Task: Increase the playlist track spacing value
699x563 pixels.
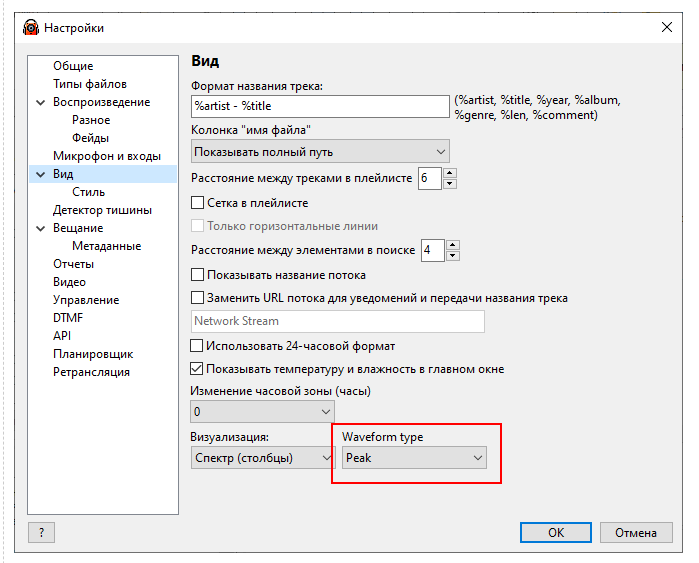Action: point(450,173)
